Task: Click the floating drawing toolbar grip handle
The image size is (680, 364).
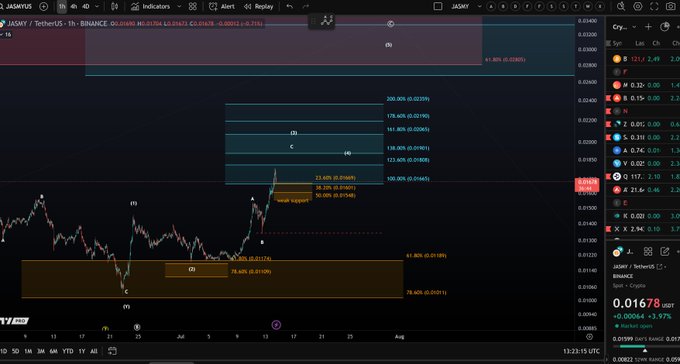Action: (x=313, y=21)
